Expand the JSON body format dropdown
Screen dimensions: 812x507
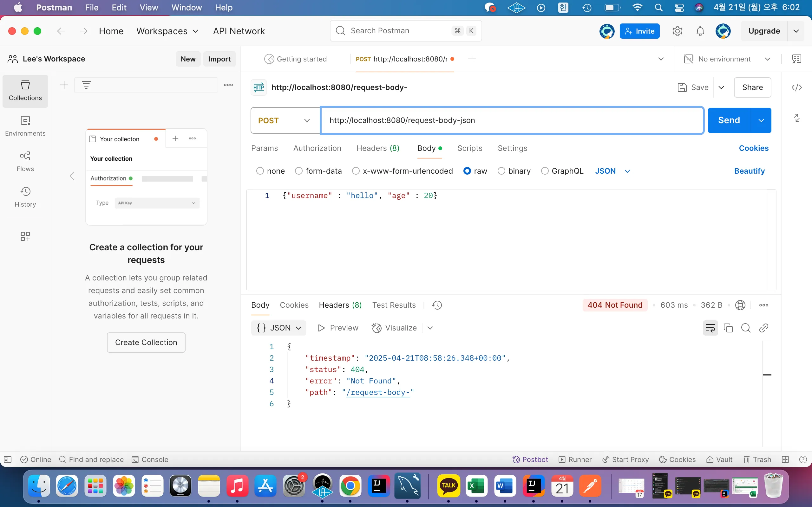tap(613, 171)
